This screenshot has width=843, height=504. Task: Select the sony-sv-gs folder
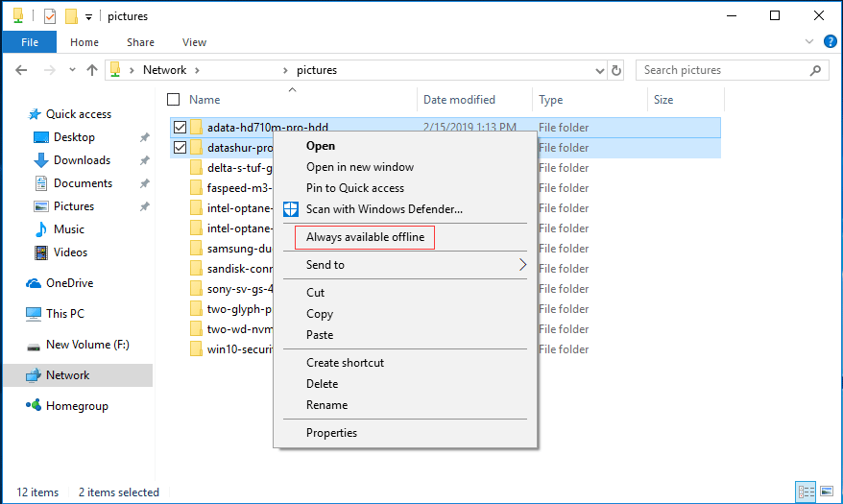[x=240, y=289]
